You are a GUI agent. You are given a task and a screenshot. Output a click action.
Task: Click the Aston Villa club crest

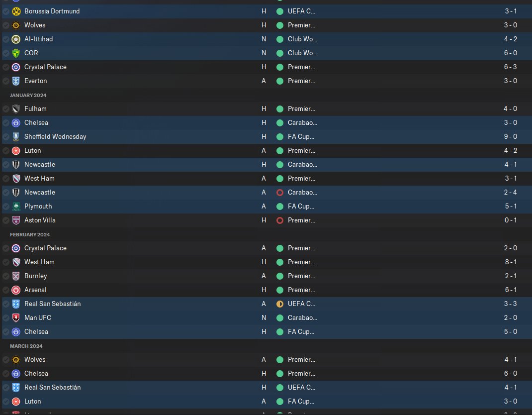tap(16, 220)
